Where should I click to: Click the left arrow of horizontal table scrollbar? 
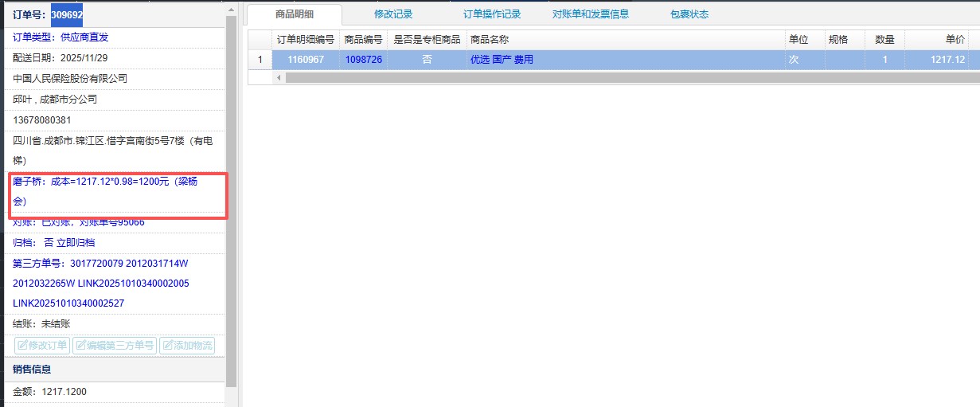pyautogui.click(x=279, y=77)
